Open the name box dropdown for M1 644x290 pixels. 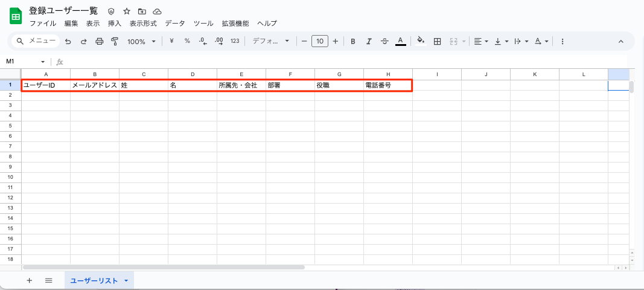(43, 62)
